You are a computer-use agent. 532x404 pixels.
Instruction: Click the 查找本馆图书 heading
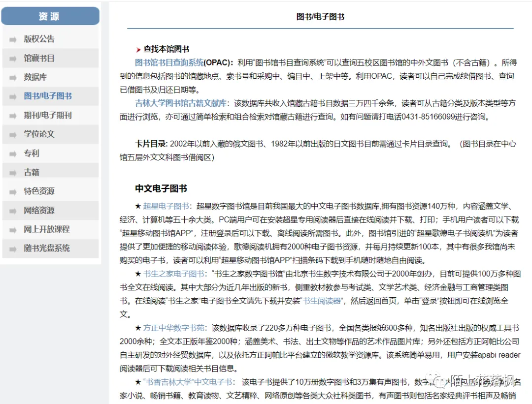pos(166,49)
